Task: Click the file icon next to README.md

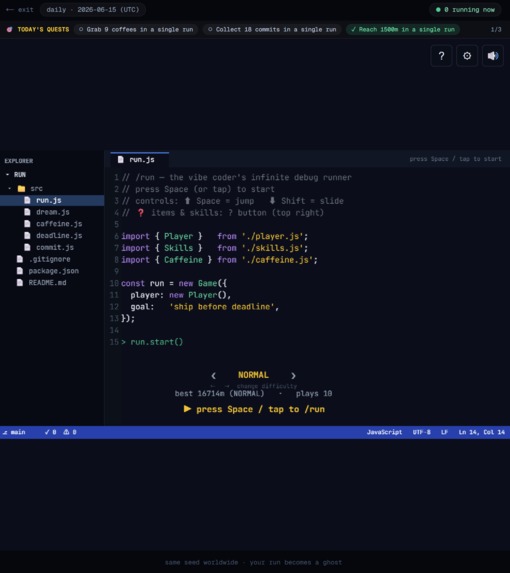Action: click(x=20, y=282)
